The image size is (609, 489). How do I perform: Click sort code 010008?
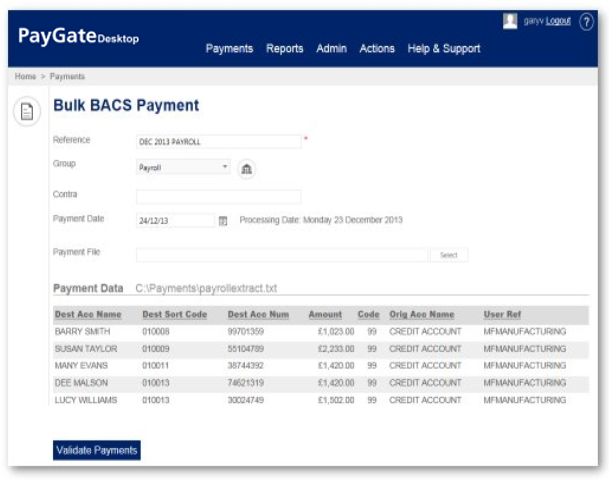[x=156, y=331]
